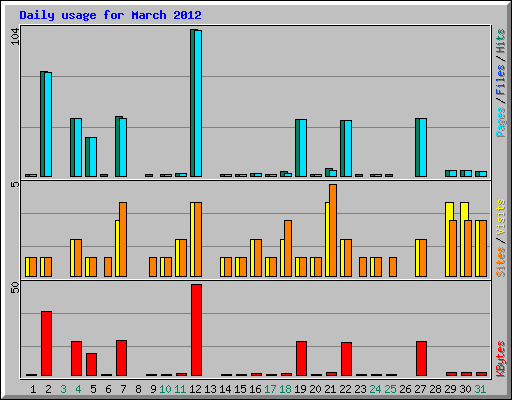
Task: Click the day 2 KBytes red bar
Action: tap(46, 343)
